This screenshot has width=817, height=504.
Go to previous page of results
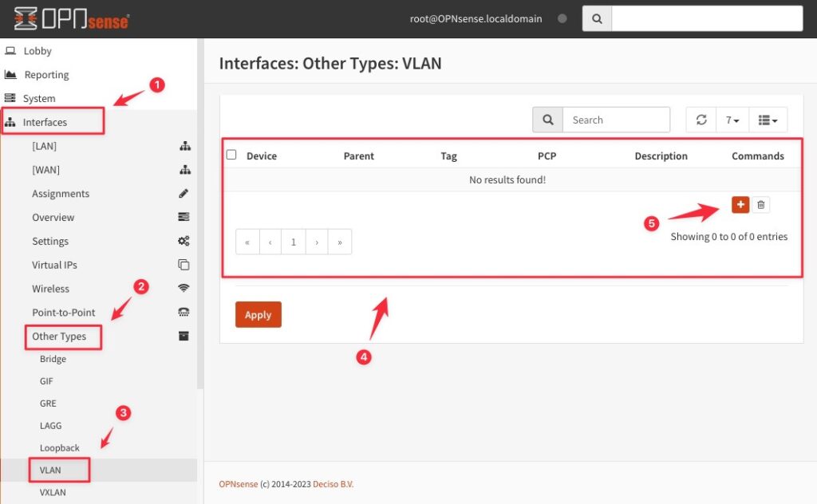click(x=270, y=242)
